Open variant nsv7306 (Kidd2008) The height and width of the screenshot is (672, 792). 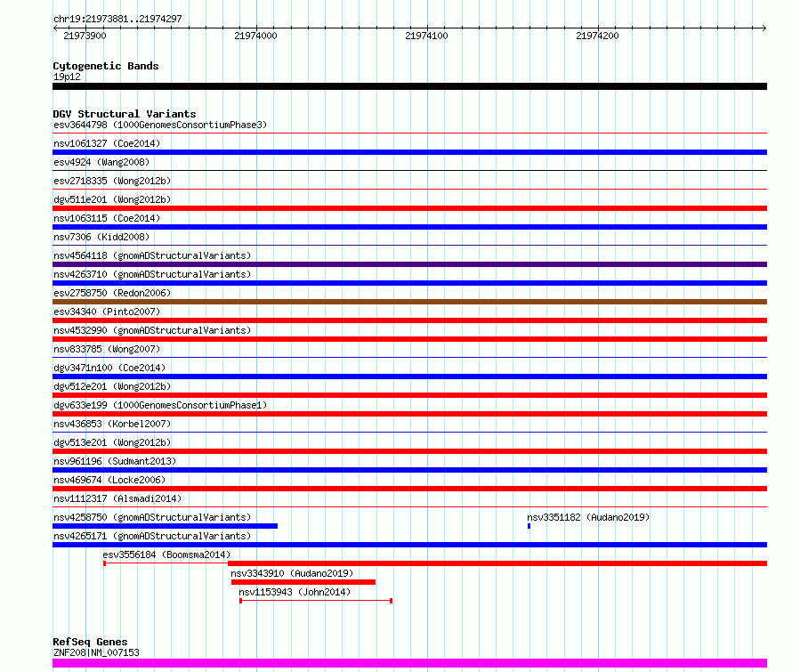click(x=101, y=237)
